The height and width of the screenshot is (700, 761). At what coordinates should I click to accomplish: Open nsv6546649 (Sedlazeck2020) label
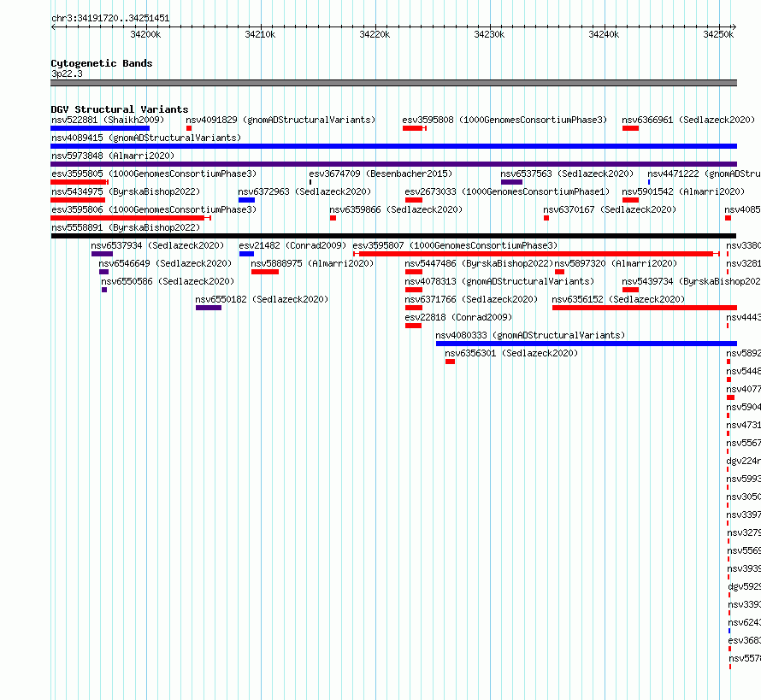pyautogui.click(x=166, y=263)
